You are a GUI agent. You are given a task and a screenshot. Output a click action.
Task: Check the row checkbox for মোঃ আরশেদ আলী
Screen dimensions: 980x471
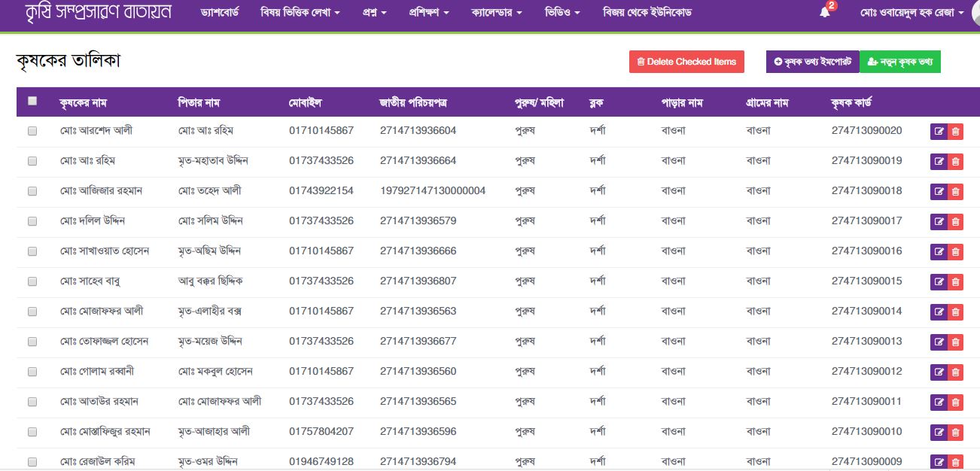(32, 130)
